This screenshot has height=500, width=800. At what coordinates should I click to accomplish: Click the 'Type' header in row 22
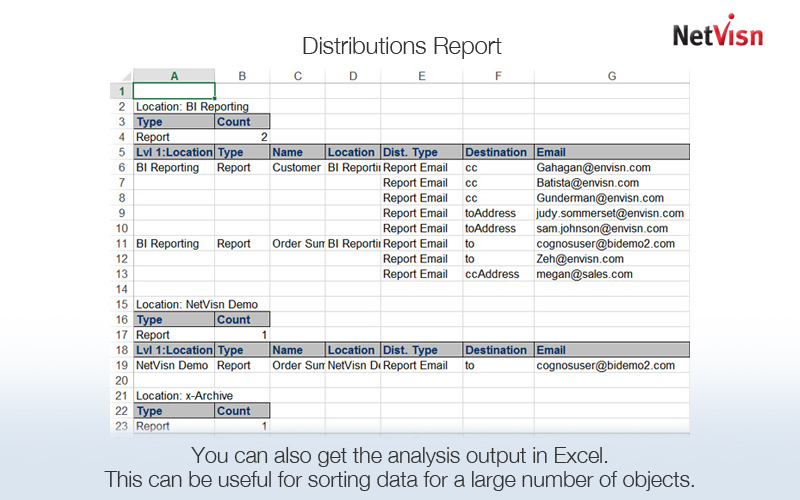coord(174,411)
